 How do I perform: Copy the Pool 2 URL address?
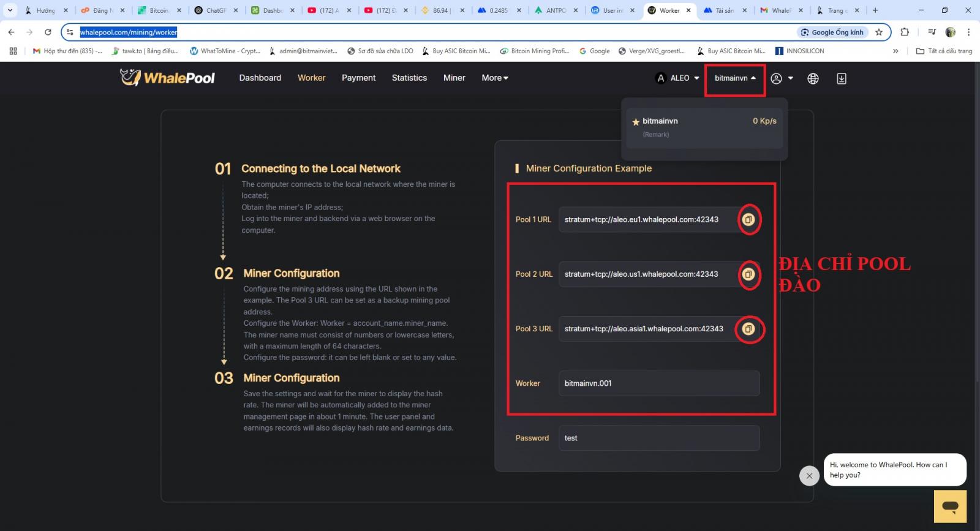pyautogui.click(x=748, y=274)
